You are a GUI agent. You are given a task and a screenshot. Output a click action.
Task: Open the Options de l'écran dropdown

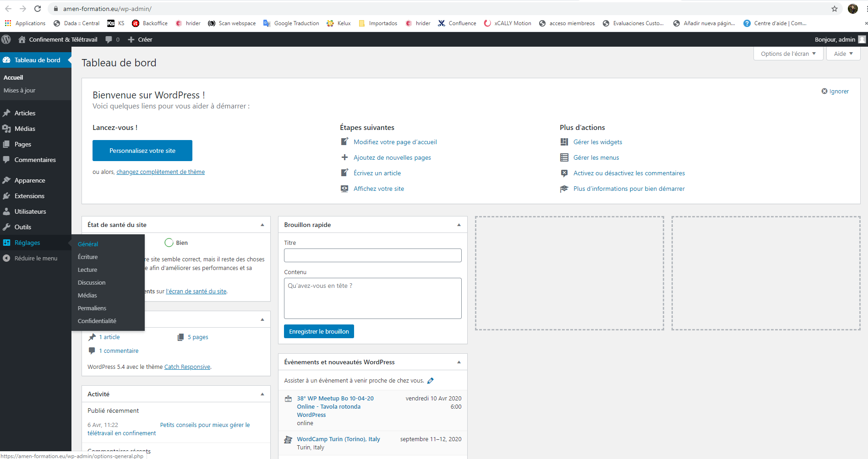coord(788,54)
